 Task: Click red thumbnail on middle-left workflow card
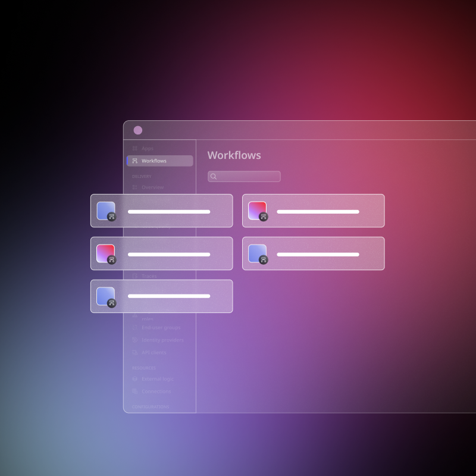coord(105,252)
